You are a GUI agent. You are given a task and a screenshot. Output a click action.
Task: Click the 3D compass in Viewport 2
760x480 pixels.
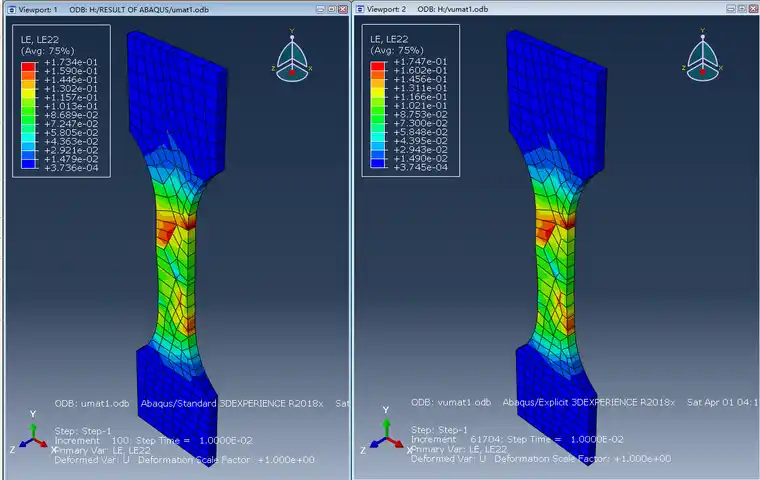click(702, 55)
